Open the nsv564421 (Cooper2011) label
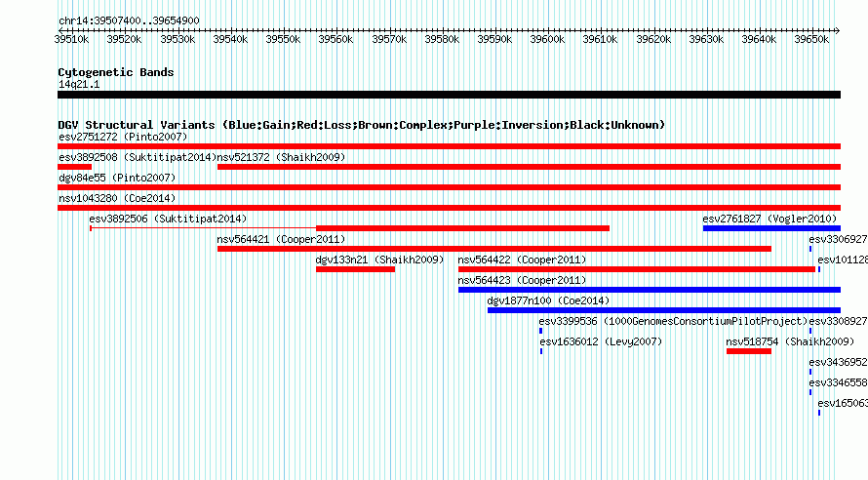 [x=281, y=239]
